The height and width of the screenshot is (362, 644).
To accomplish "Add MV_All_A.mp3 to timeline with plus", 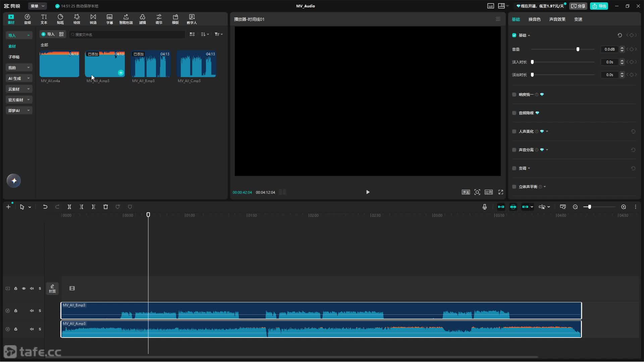I will (x=121, y=73).
